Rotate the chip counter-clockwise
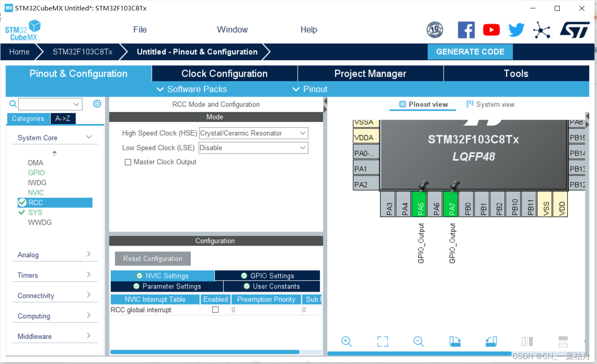Image resolution: width=597 pixels, height=364 pixels. pyautogui.click(x=491, y=341)
